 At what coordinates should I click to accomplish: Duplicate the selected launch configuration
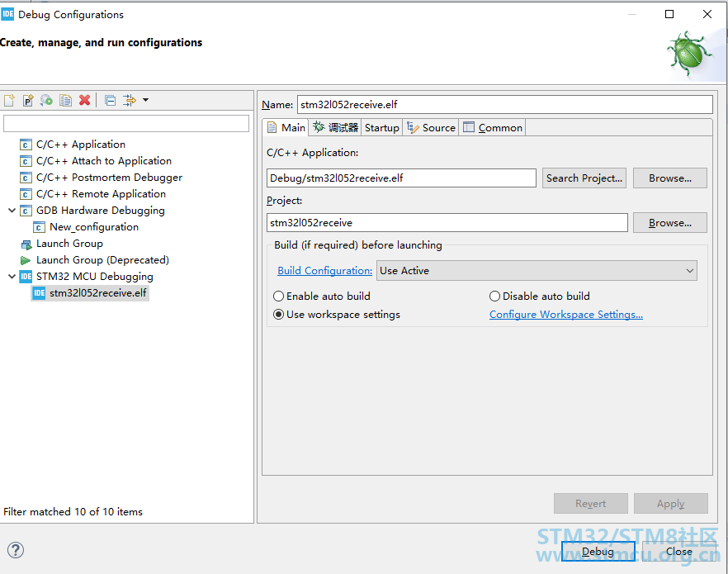tap(65, 100)
